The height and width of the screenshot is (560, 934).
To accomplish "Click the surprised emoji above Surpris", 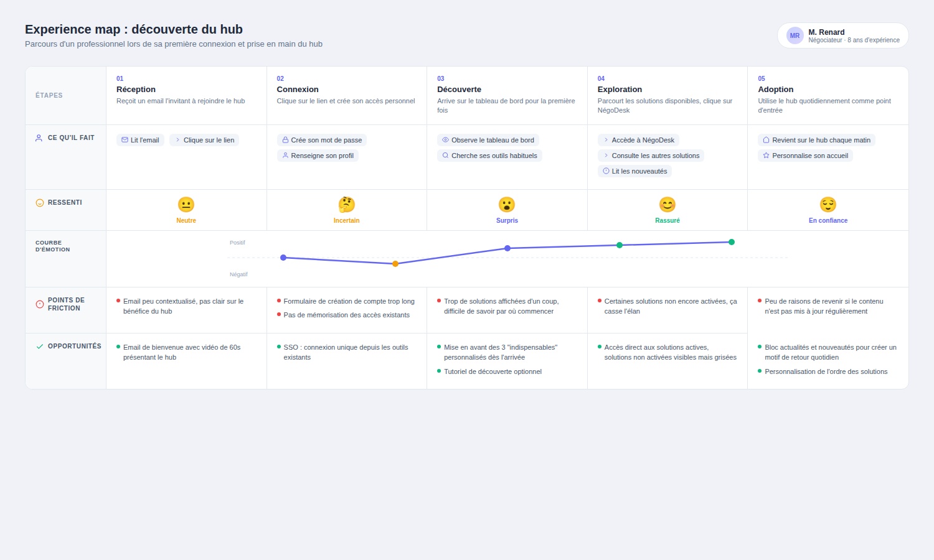I will coord(507,205).
